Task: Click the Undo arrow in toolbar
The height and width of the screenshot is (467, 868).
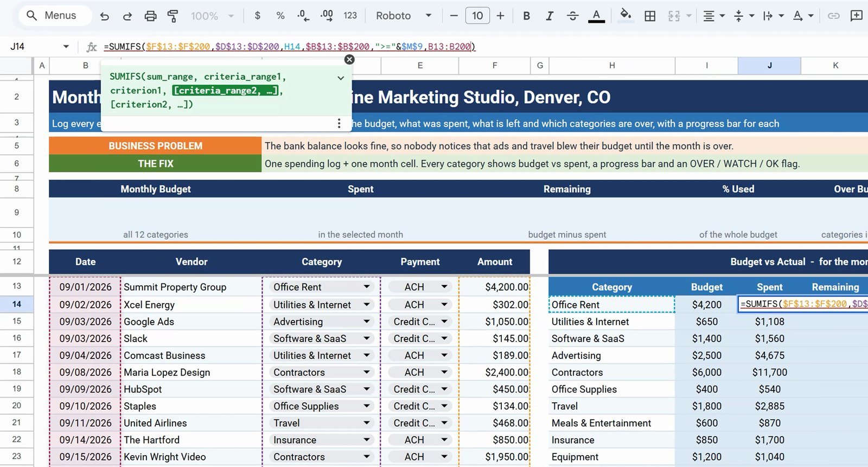Action: click(104, 16)
